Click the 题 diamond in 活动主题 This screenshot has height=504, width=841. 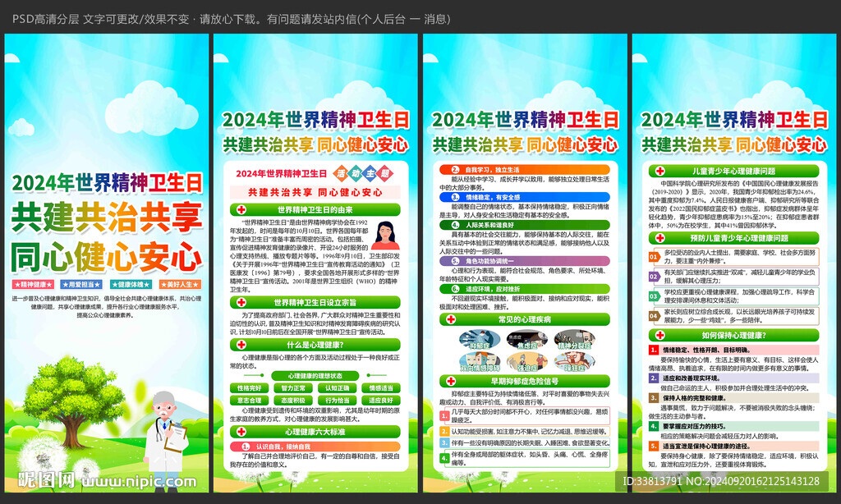point(385,173)
